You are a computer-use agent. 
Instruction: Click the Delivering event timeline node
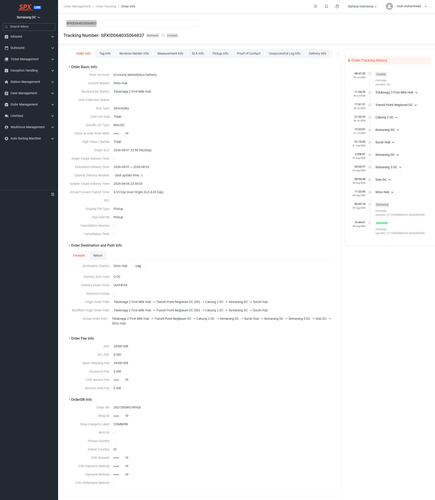click(370, 204)
